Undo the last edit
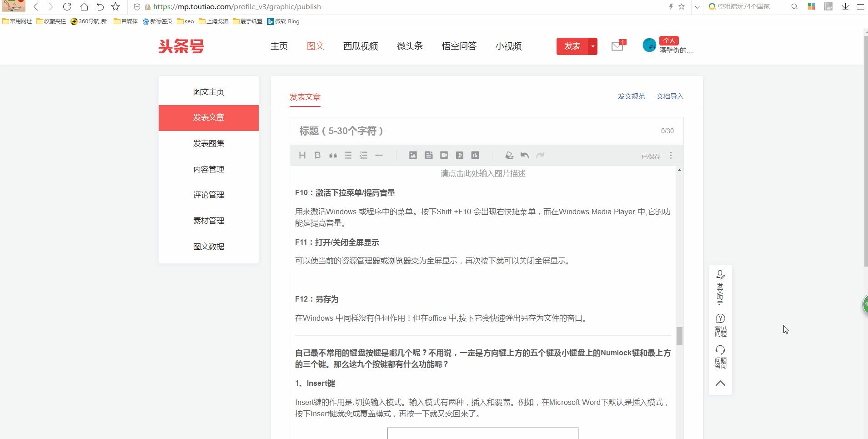 click(525, 155)
